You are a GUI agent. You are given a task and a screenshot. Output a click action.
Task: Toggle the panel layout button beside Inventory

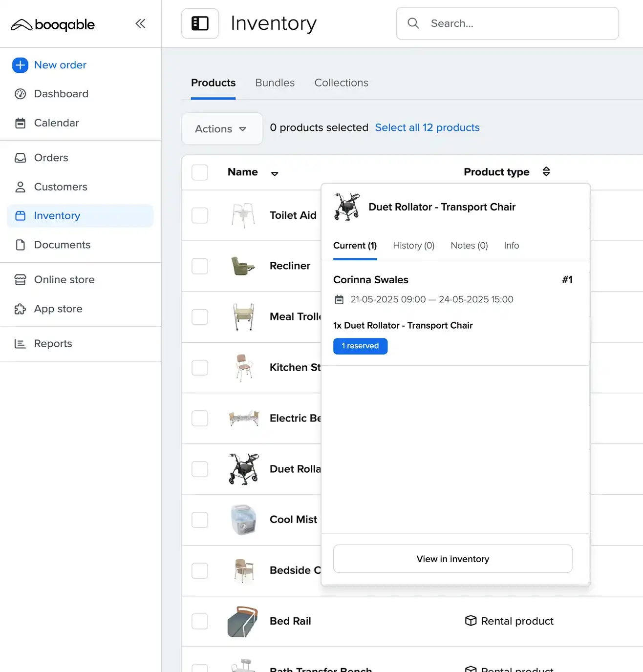coord(200,23)
